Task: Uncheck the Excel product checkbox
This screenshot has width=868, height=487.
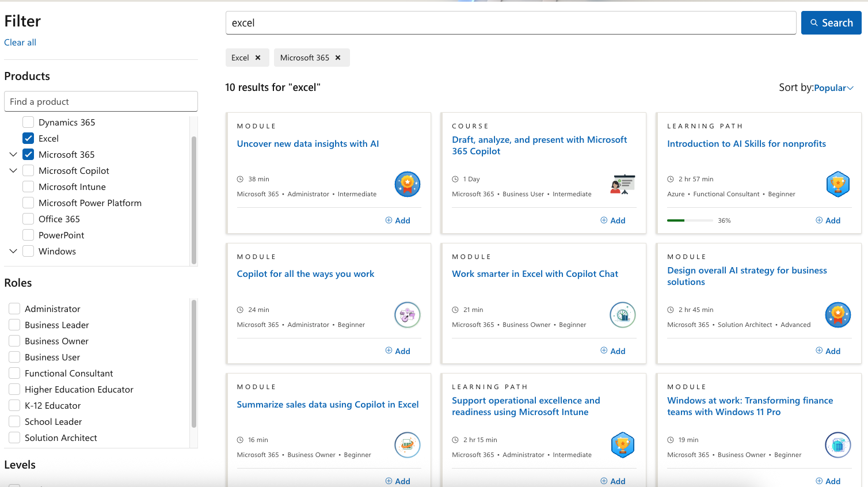Action: [x=28, y=138]
